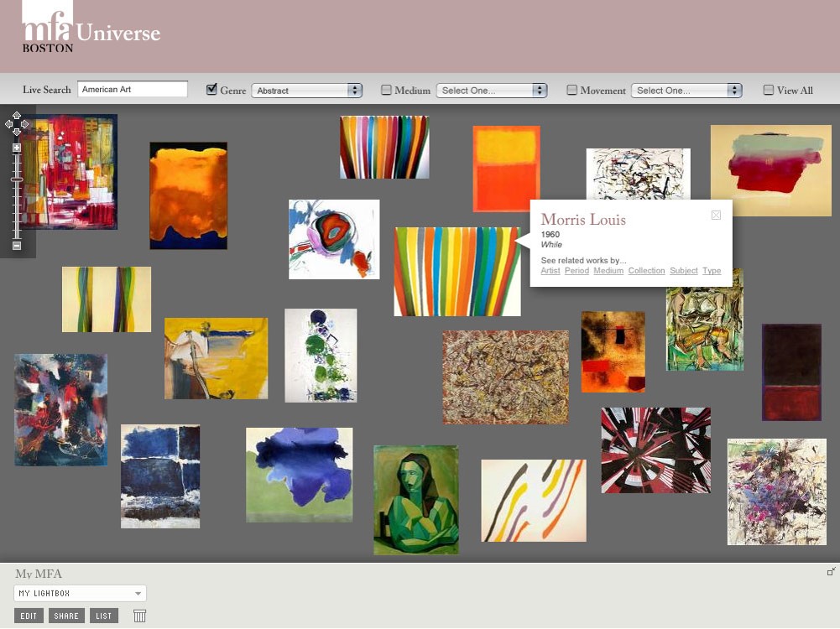Select the dark blue blocks painting
Image resolution: width=840 pixels, height=629 pixels.
coord(160,476)
